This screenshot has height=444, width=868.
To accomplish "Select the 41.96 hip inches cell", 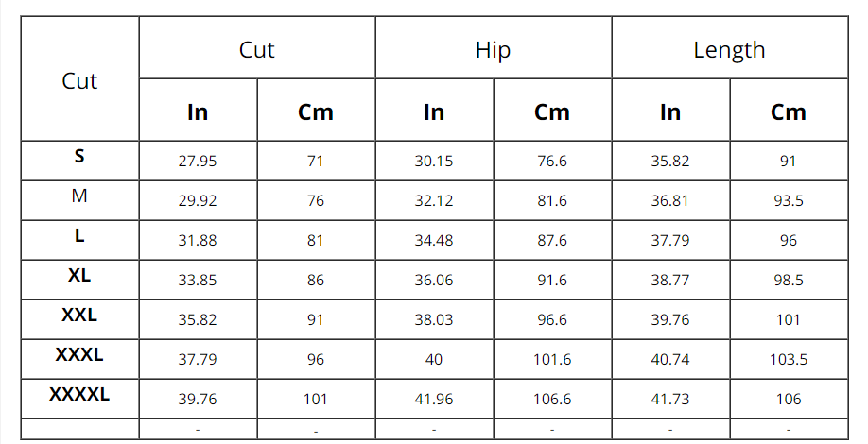I will pyautogui.click(x=434, y=400).
